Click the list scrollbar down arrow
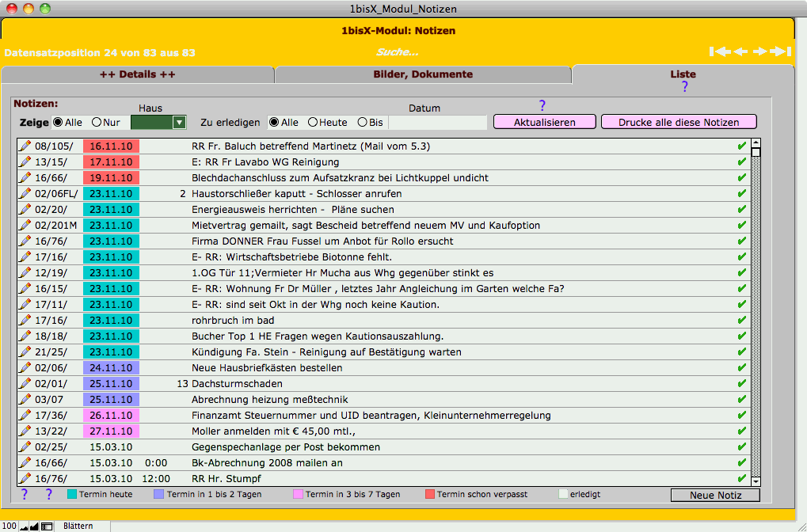Image resolution: width=807 pixels, height=532 pixels. tap(756, 481)
